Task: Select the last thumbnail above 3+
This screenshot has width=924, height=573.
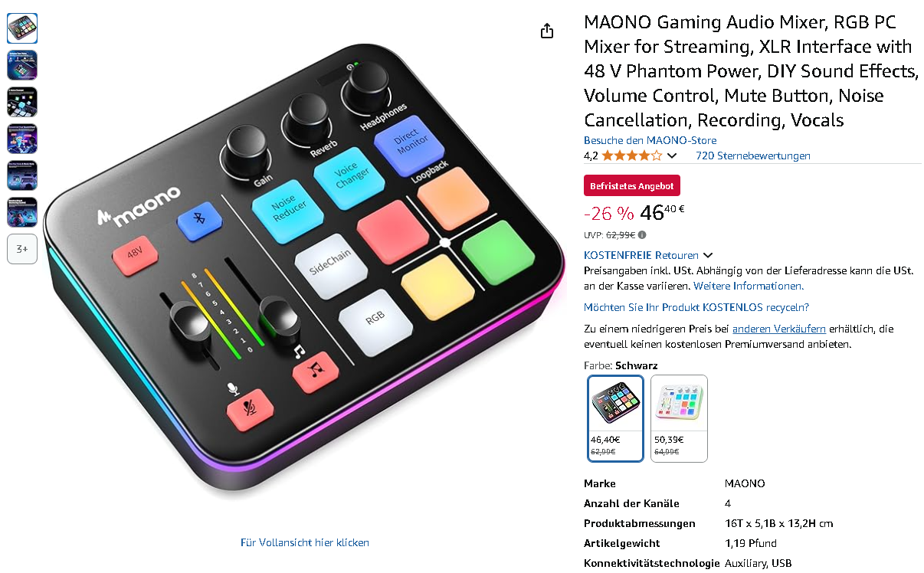Action: 22,212
